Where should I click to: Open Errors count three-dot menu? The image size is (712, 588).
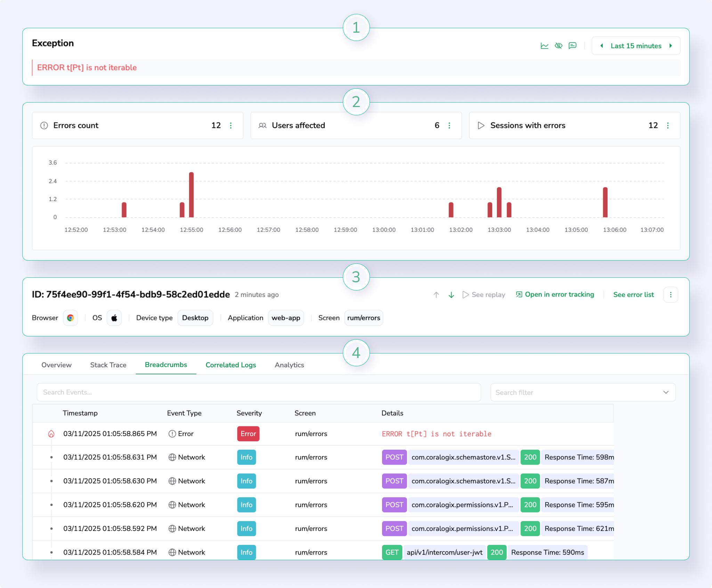coord(231,125)
